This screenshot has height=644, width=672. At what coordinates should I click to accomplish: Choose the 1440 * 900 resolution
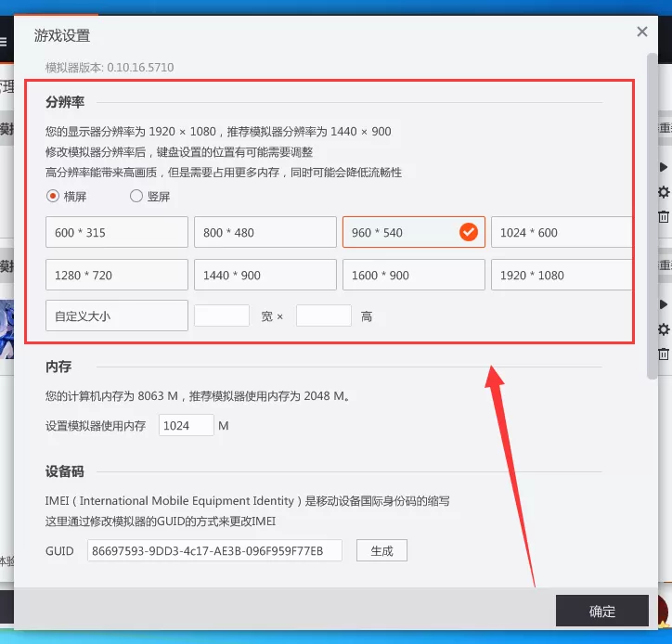click(265, 275)
